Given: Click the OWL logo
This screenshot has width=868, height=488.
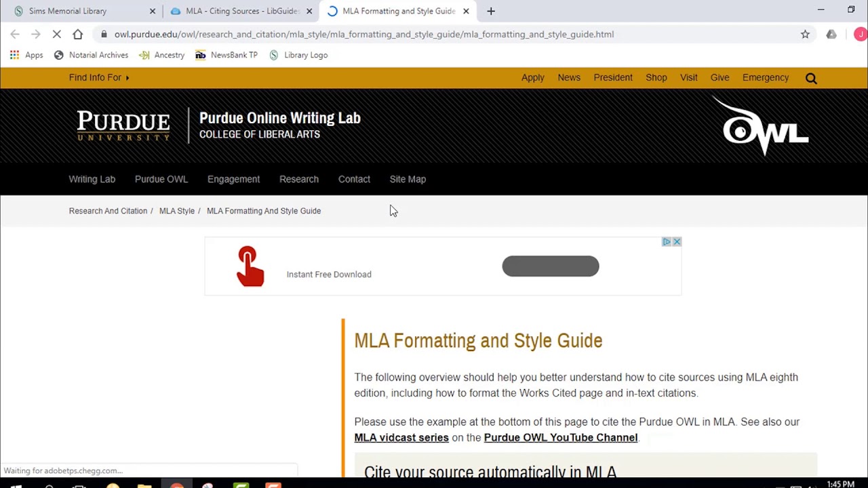Looking at the screenshot, I should coord(762,126).
